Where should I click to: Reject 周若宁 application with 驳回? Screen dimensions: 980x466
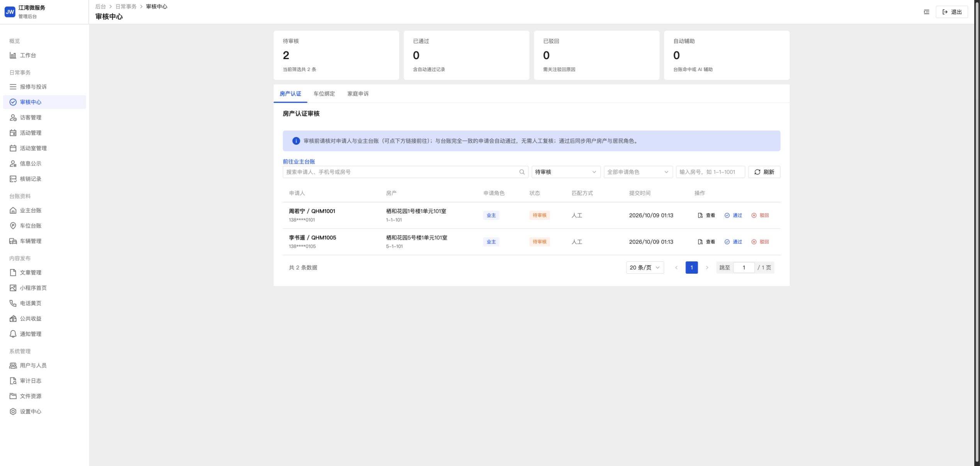tap(760, 215)
